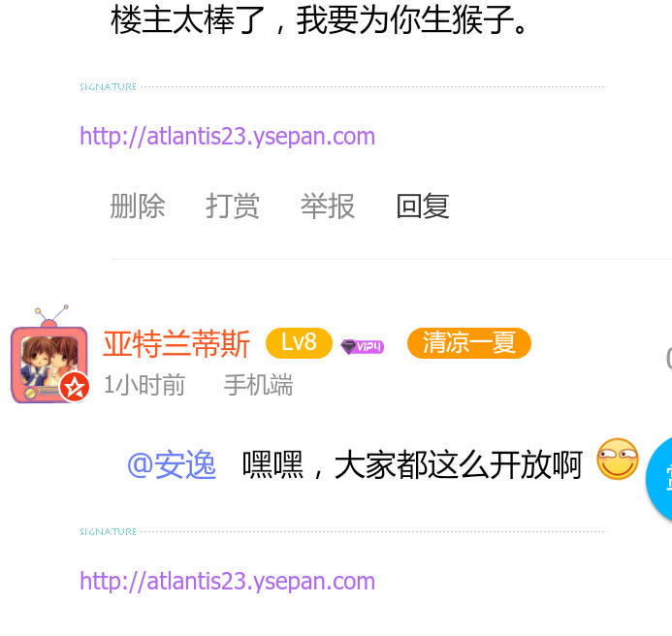Click the 手机端 source label
This screenshot has height=636, width=672.
point(259,385)
